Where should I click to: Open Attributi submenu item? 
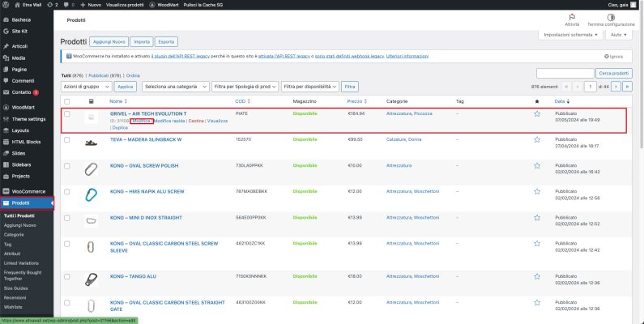[x=12, y=254]
